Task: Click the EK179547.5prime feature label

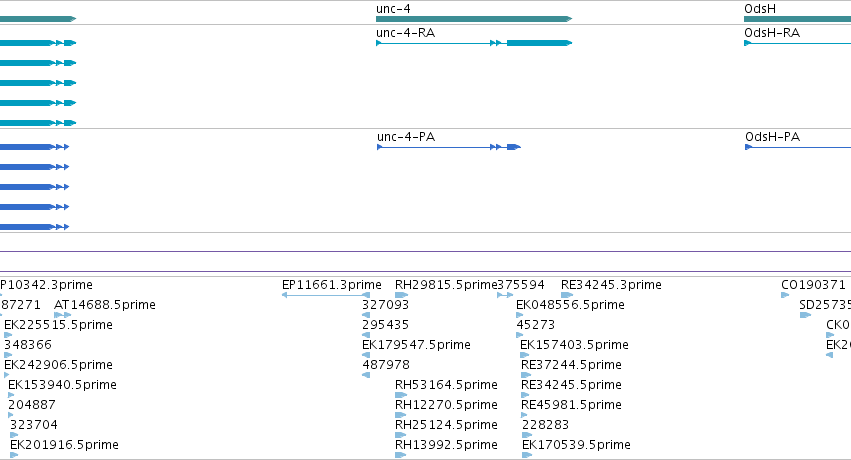Action: point(416,345)
